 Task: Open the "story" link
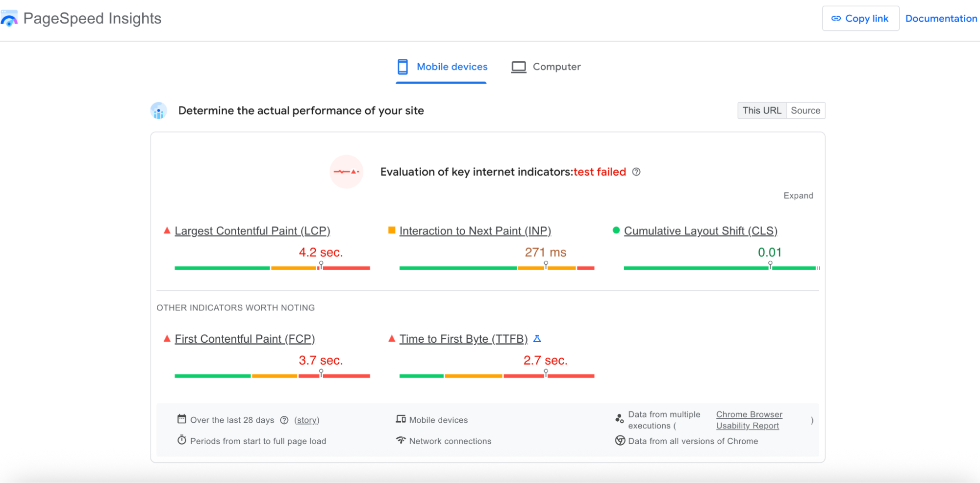tap(307, 420)
